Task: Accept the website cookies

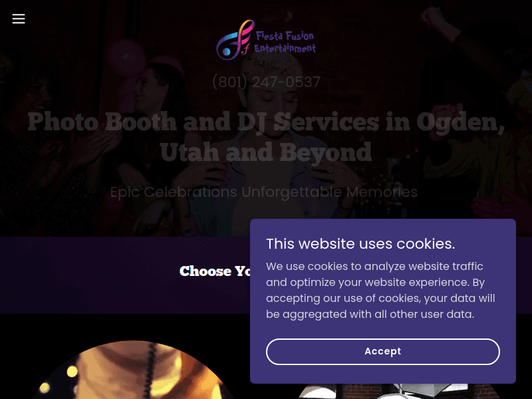Action: [x=383, y=352]
